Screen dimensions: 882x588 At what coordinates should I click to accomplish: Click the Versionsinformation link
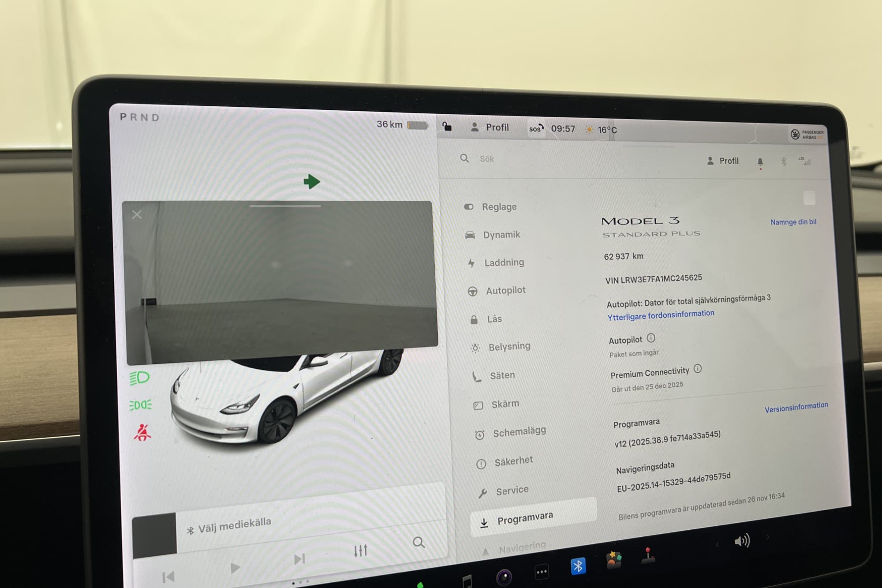tap(796, 407)
